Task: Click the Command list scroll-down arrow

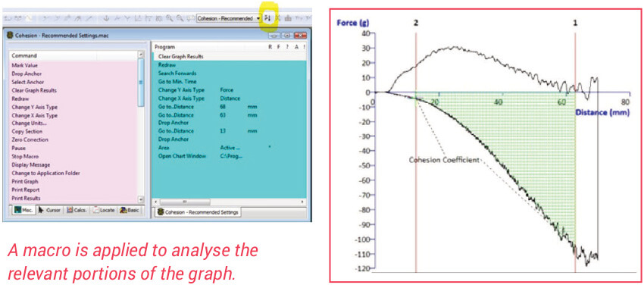Action: tap(141, 199)
